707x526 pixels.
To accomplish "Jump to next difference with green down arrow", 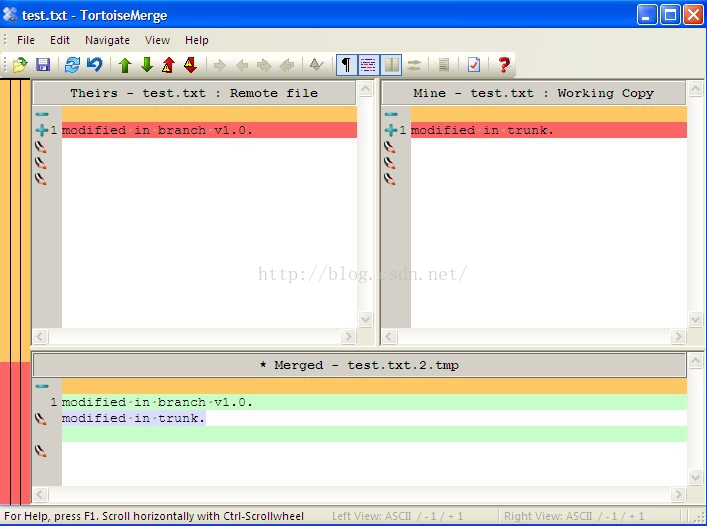I will [x=147, y=65].
